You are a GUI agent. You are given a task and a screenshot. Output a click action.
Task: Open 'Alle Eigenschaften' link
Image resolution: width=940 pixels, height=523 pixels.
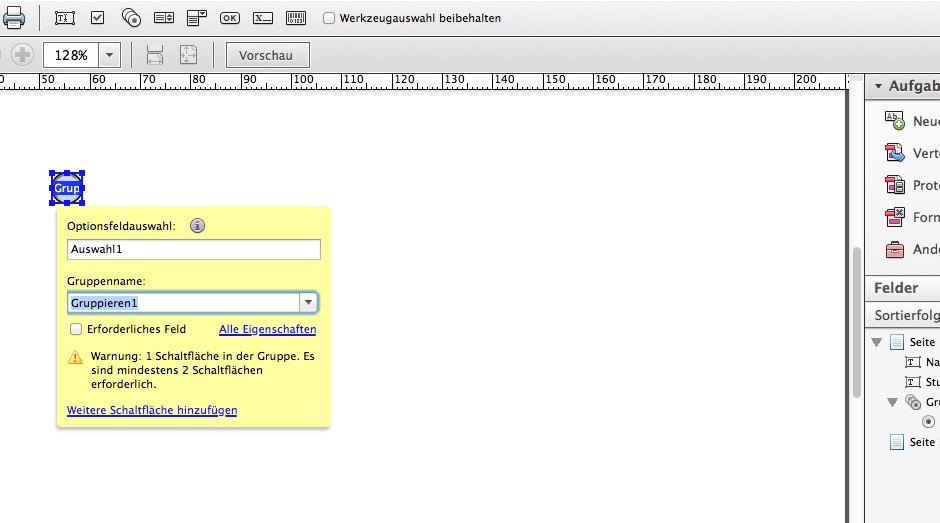point(267,329)
